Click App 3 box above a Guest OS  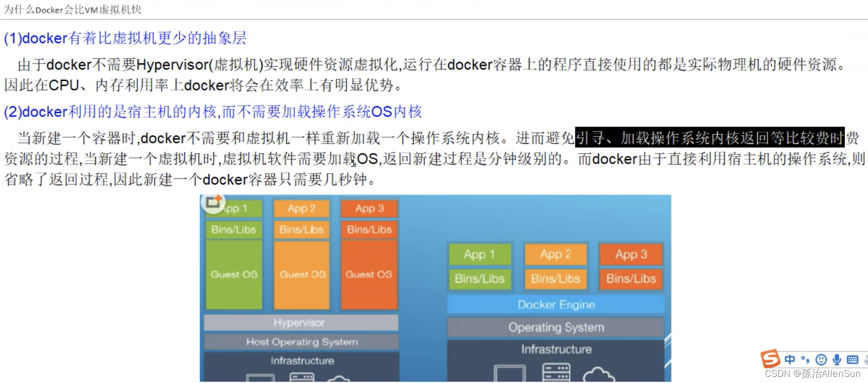click(x=369, y=208)
